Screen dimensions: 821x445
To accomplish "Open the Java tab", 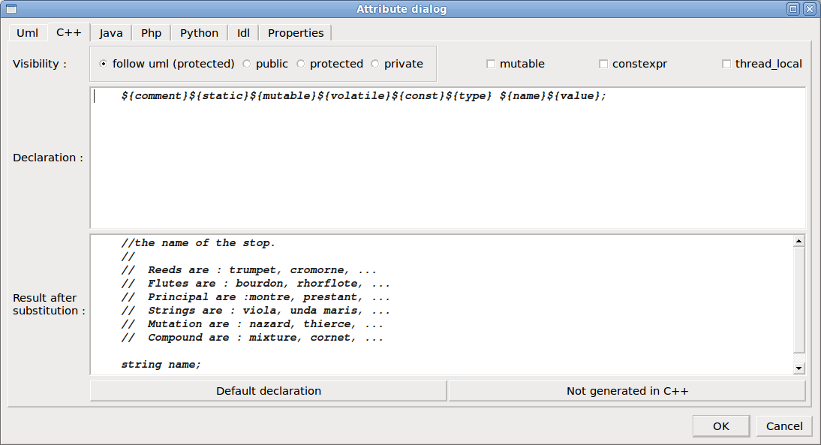I will point(111,33).
